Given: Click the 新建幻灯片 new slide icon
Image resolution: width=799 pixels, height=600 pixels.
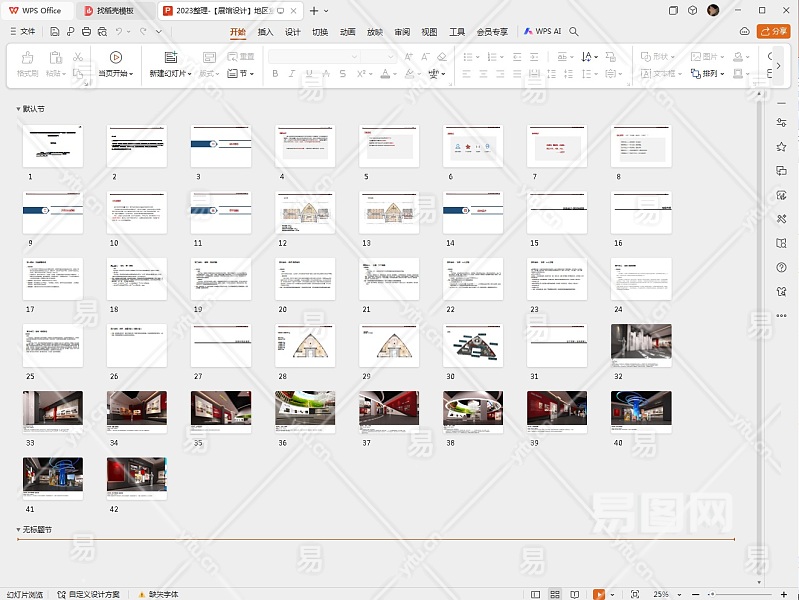Looking at the screenshot, I should (170, 58).
